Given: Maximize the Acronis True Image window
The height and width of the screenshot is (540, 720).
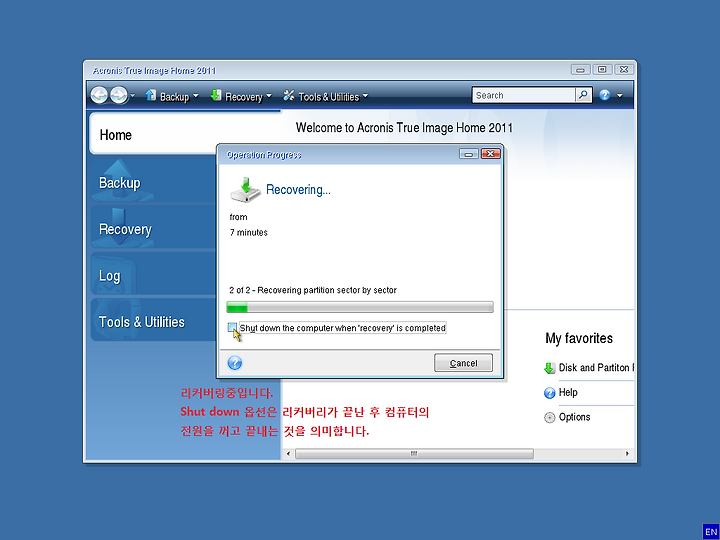Looking at the screenshot, I should 602,69.
